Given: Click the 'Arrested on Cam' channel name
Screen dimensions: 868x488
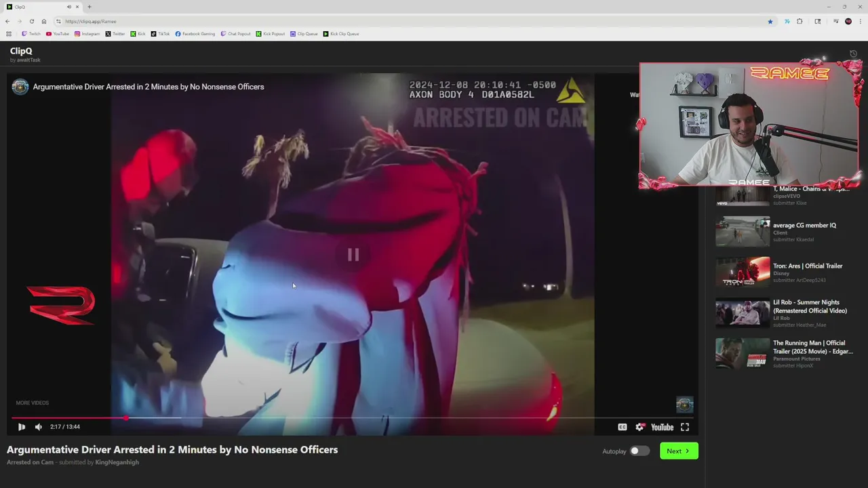Looking at the screenshot, I should [30, 462].
